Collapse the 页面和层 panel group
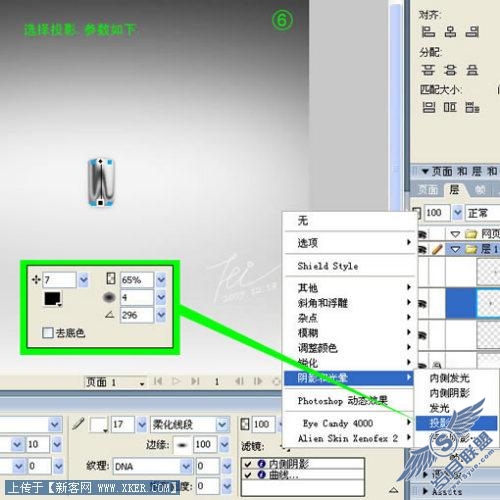 click(x=425, y=172)
